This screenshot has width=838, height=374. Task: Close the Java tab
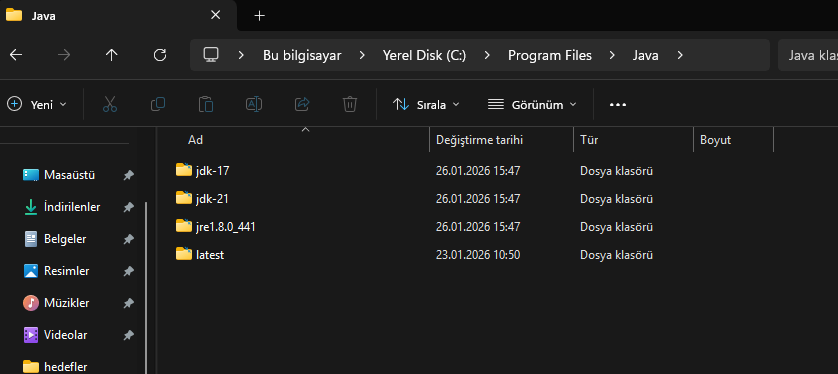pyautogui.click(x=215, y=15)
